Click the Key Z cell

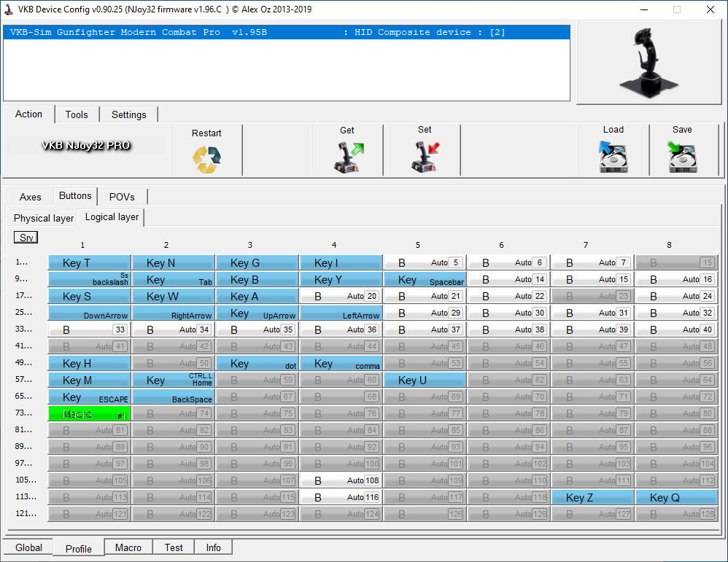click(x=592, y=497)
